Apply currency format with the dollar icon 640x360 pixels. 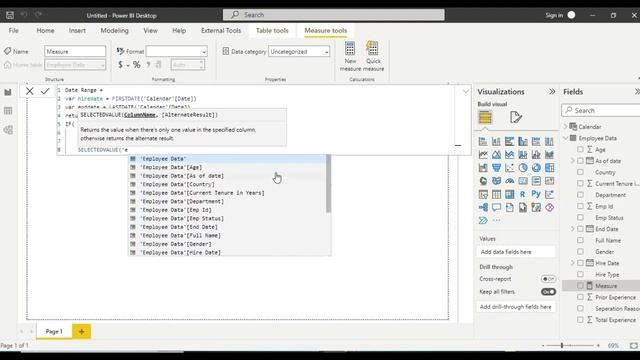(120, 64)
